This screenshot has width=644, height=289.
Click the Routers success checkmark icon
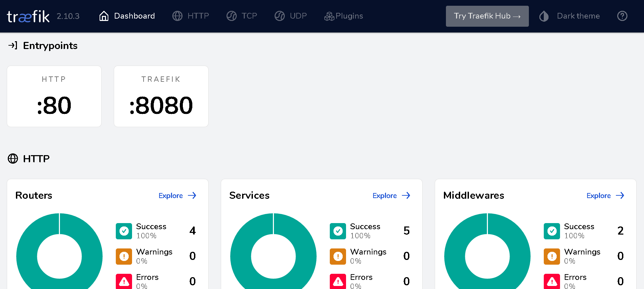point(124,231)
